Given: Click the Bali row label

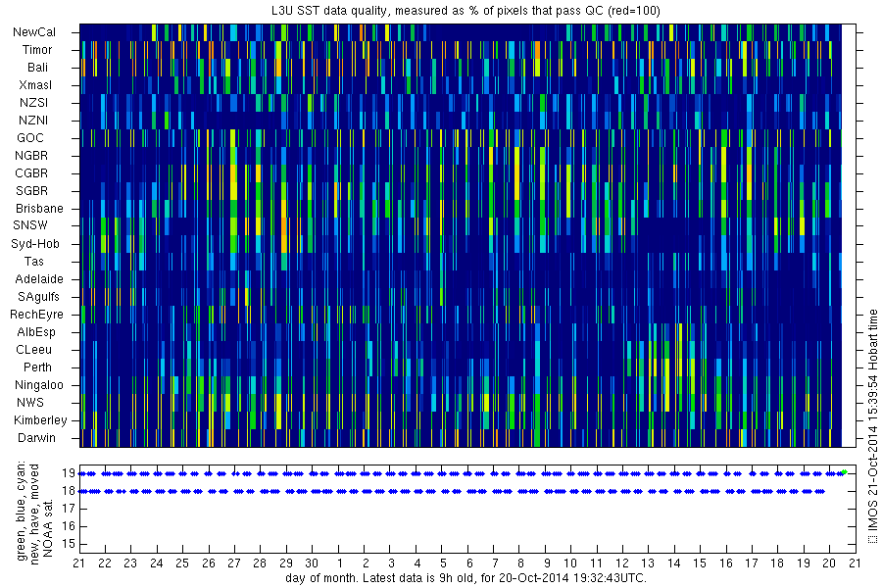Looking at the screenshot, I should (x=37, y=68).
